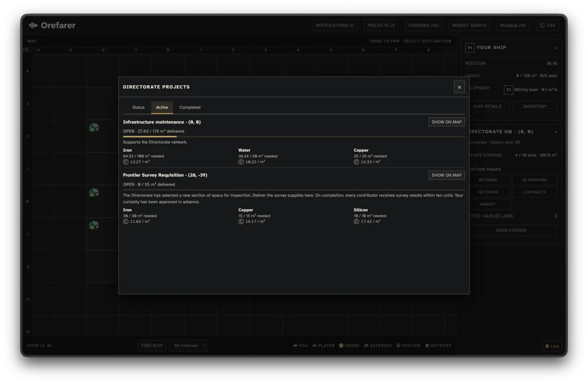This screenshot has height=384, width=588.
Task: Open the All materials dropdown
Action: click(x=189, y=345)
